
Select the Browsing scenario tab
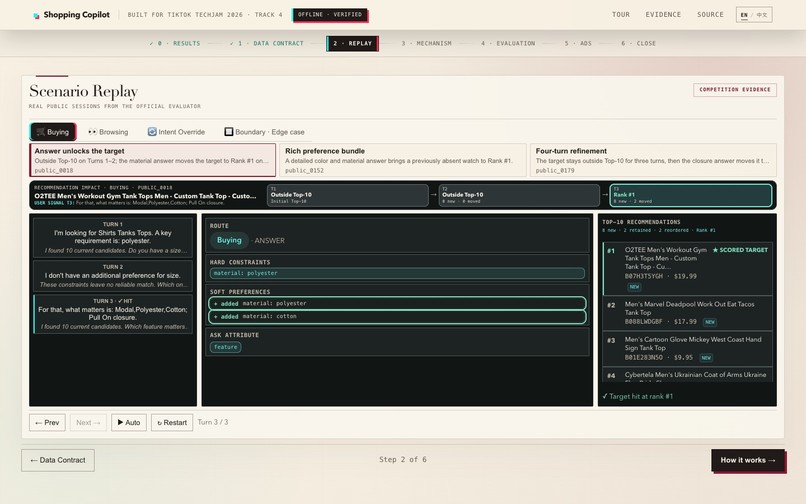click(108, 132)
